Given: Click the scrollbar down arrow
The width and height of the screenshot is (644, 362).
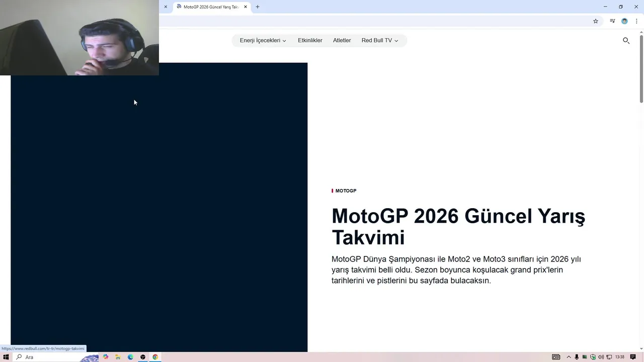Looking at the screenshot, I should (x=641, y=348).
